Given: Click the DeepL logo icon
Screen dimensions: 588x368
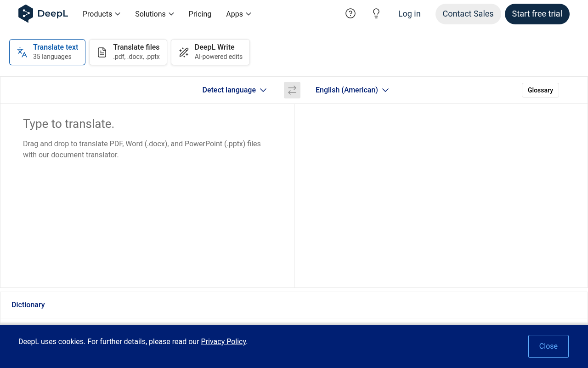Looking at the screenshot, I should pos(25,14).
